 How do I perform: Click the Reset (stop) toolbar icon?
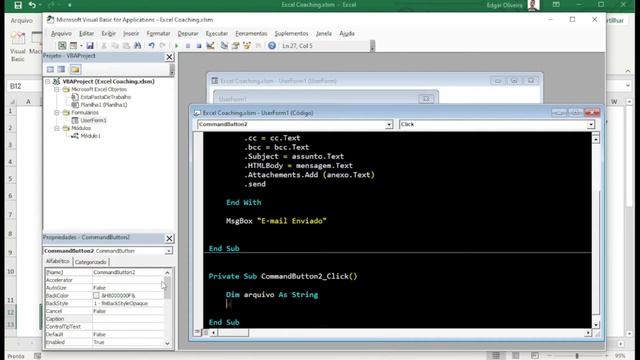click(199, 46)
